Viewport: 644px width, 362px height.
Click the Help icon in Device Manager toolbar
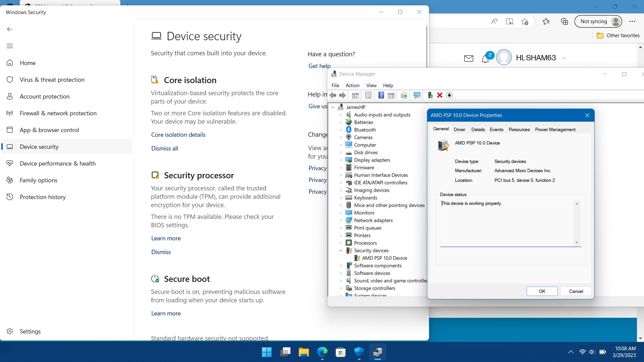[381, 95]
